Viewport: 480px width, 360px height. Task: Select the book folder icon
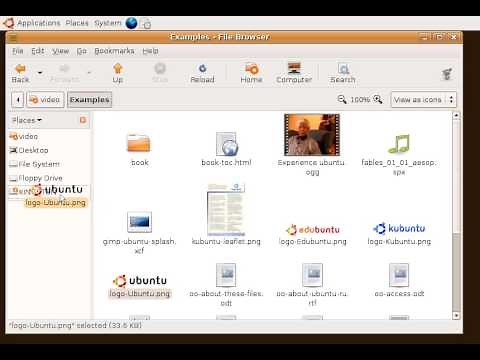(139, 143)
